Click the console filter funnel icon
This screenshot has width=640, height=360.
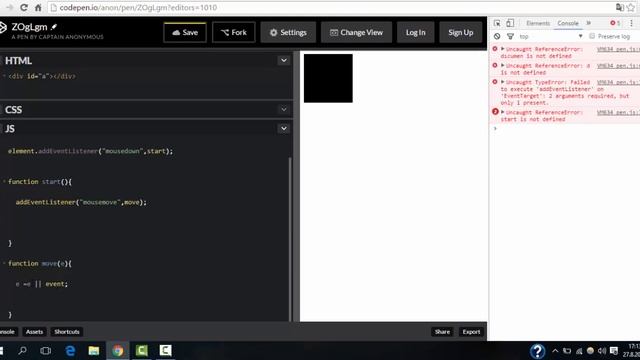510,36
